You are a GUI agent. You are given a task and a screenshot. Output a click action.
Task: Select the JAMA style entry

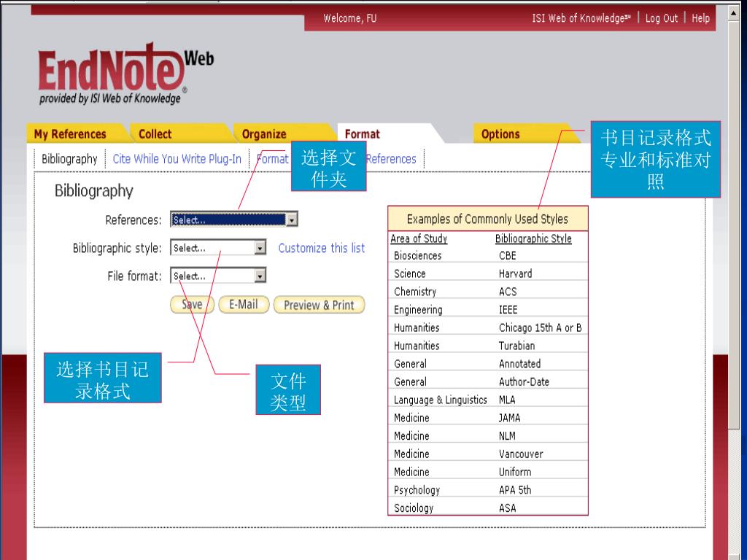pyautogui.click(x=509, y=418)
